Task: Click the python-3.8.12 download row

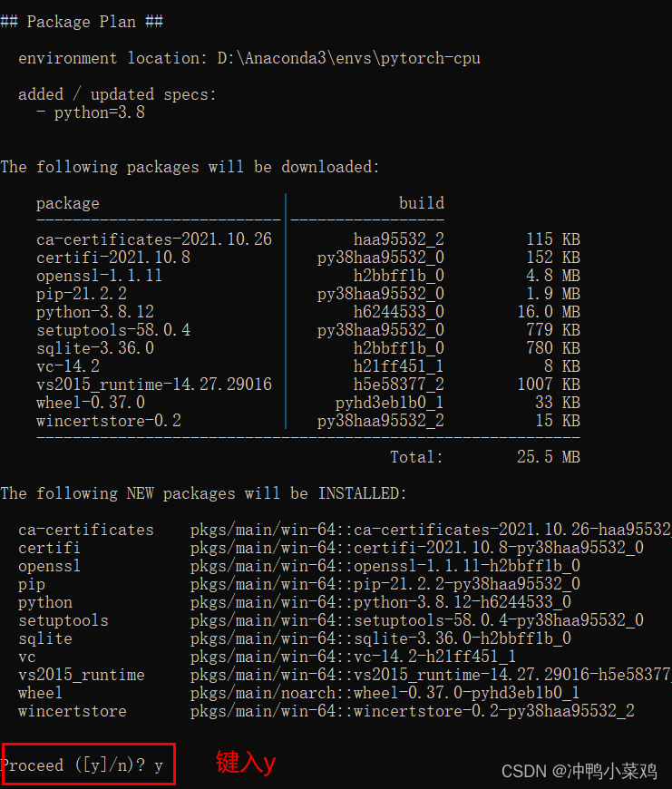Action: [x=307, y=311]
